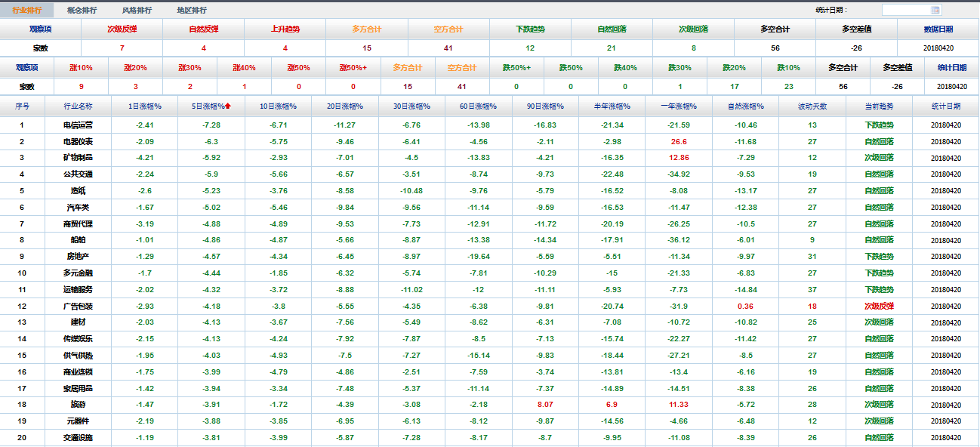Viewport: 980px width, 447px height.
Task: Click the 涨10% header cell
Action: (82, 68)
